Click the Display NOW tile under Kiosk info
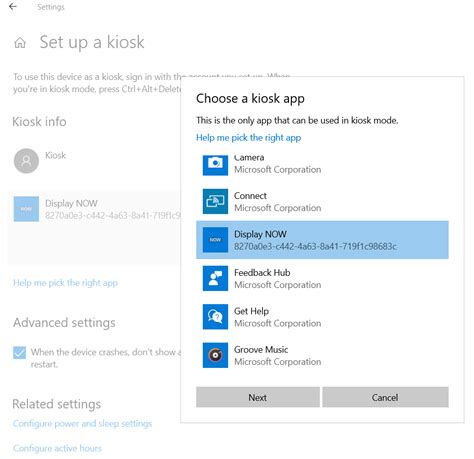This screenshot has height=459, width=474. click(94, 209)
